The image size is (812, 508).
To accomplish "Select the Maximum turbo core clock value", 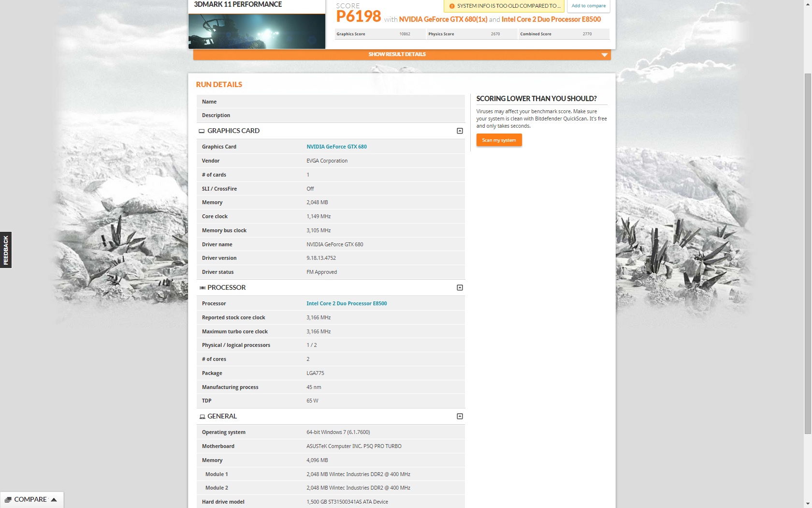I will pos(319,332).
